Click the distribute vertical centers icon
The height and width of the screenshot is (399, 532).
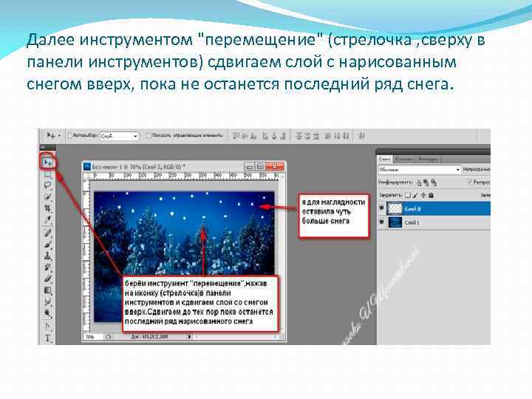307,136
